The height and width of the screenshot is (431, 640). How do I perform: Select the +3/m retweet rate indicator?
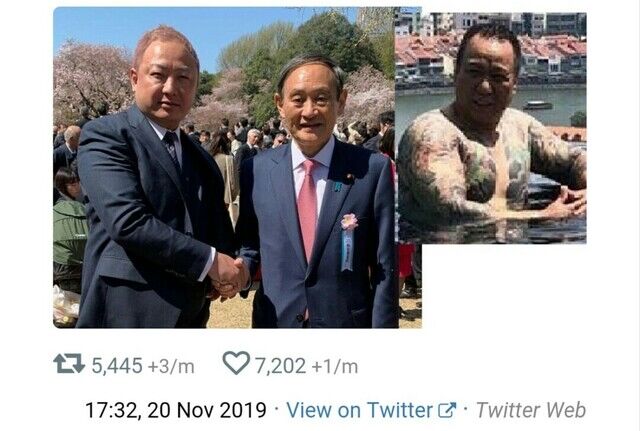171,367
